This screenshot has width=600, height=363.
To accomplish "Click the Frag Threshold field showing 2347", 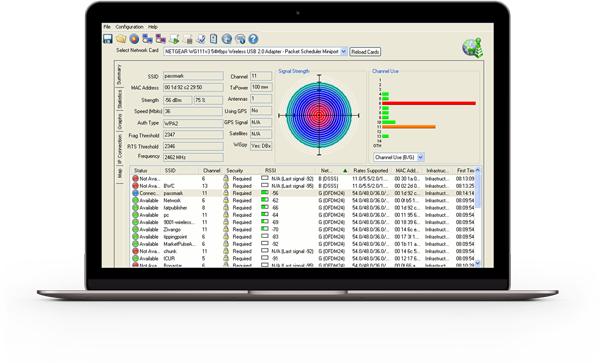I will point(193,135).
